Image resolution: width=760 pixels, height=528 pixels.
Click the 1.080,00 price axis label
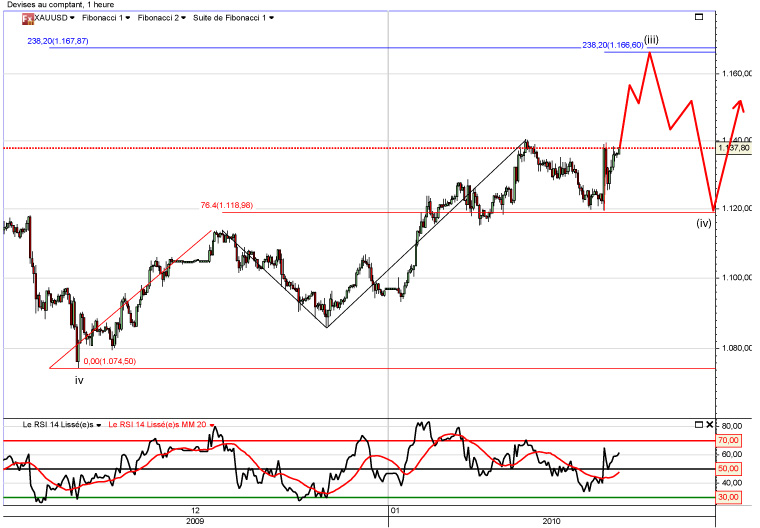point(737,348)
